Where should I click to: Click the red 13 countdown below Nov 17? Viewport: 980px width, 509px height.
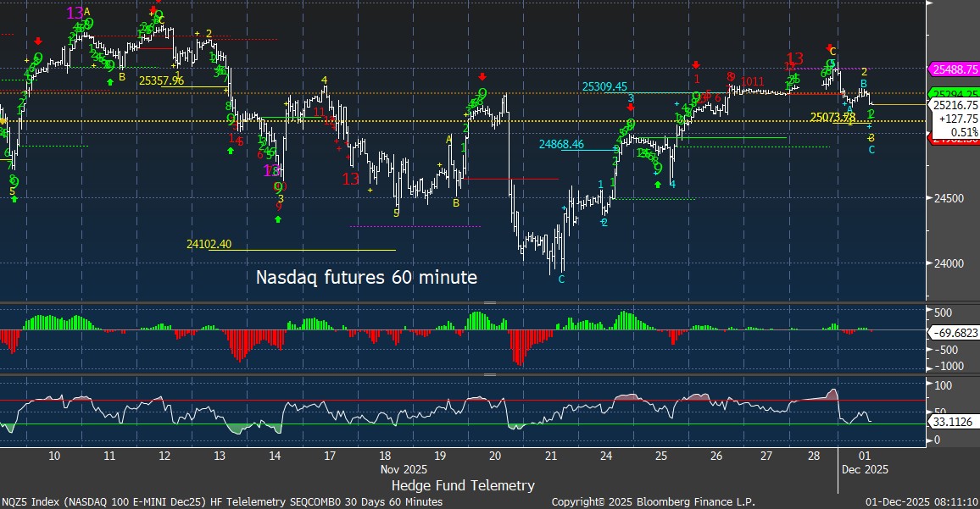pos(351,179)
